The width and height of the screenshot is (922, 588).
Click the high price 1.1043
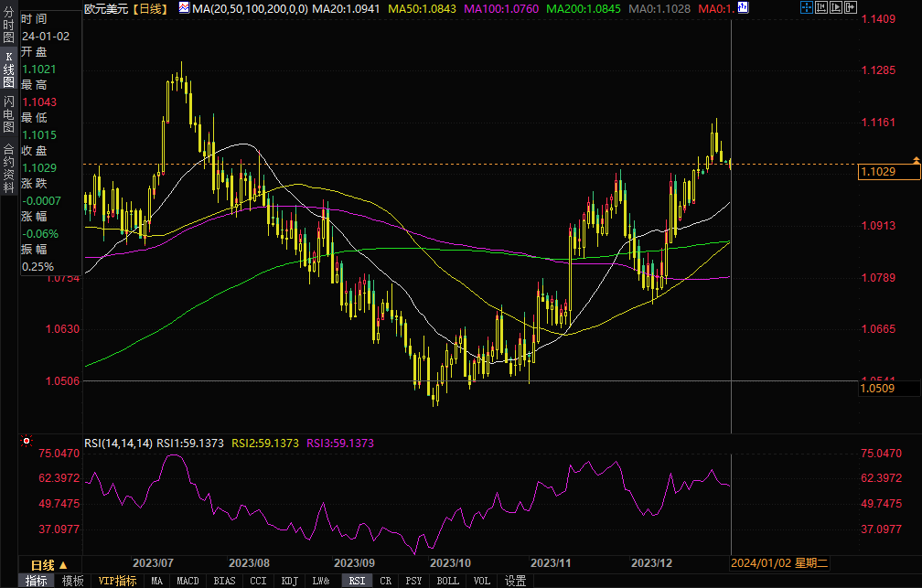[39, 102]
